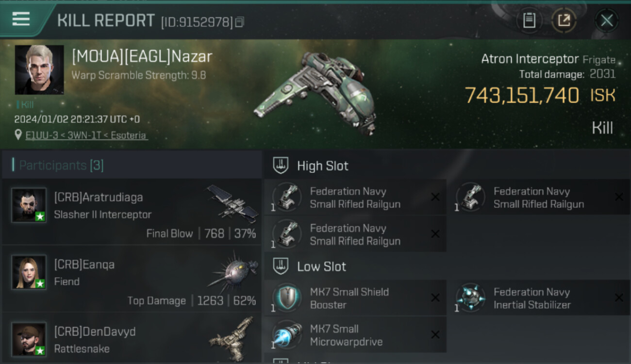The width and height of the screenshot is (631, 364).
Task: Click the E1UU-3 location pin icon
Action: tap(18, 135)
